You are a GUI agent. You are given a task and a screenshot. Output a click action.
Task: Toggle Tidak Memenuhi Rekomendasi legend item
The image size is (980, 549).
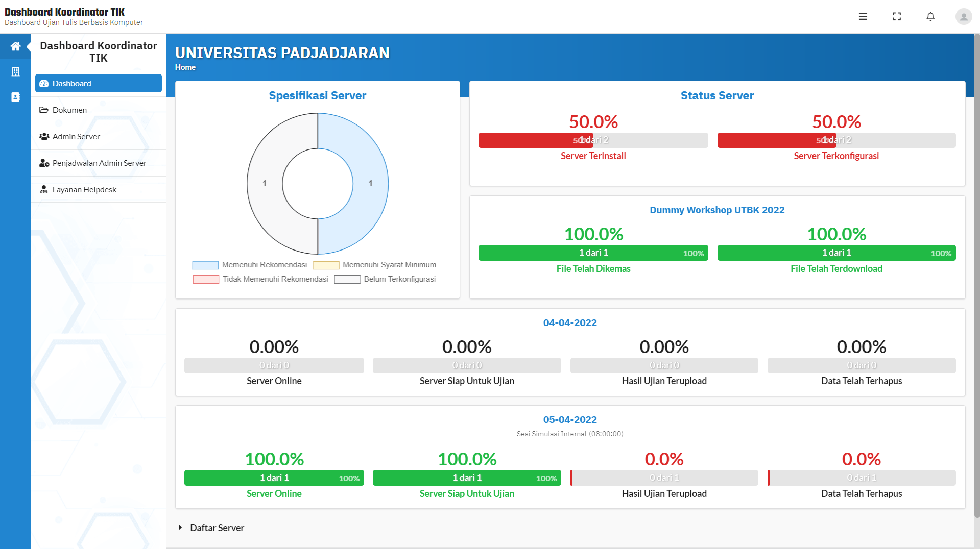pos(260,279)
